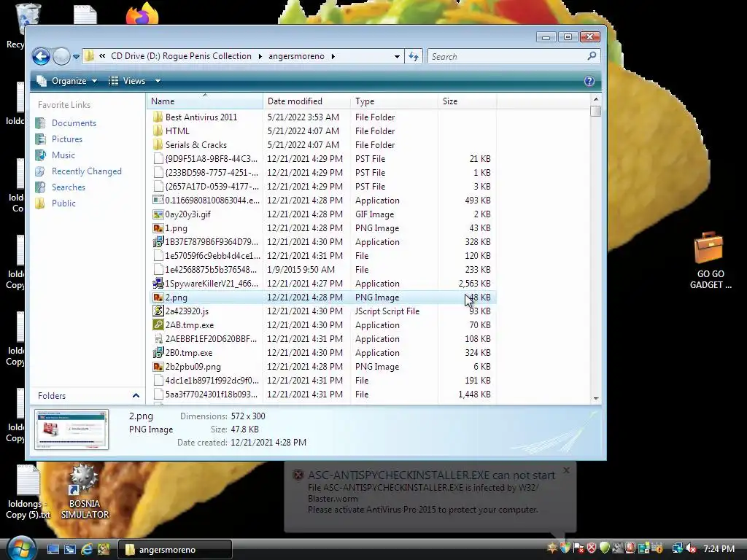Image resolution: width=747 pixels, height=560 pixels.
Task: Click the taskbar clock showing 7:24 PM
Action: [719, 548]
